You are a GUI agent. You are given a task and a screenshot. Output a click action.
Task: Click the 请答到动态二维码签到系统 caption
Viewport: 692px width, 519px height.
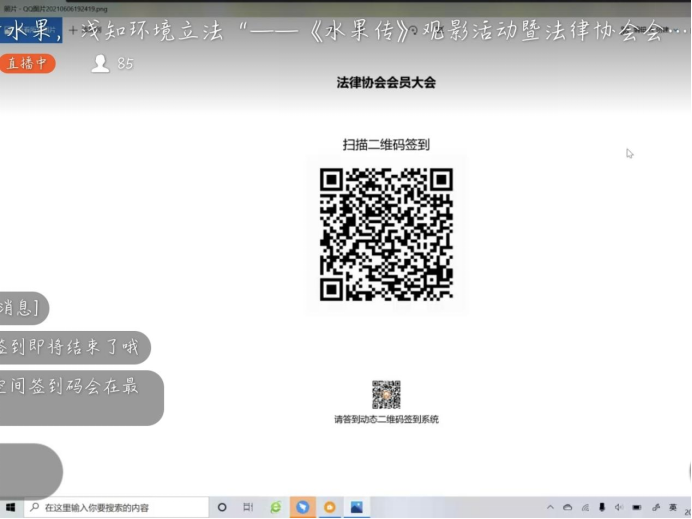[x=386, y=419]
